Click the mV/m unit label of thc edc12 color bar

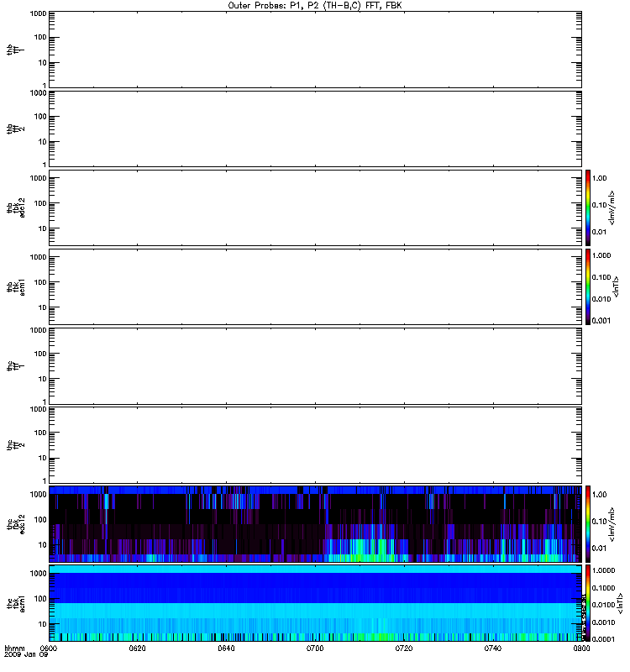pos(612,523)
